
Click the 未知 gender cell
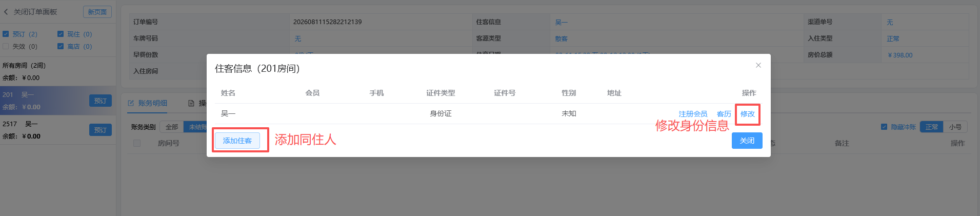click(569, 113)
